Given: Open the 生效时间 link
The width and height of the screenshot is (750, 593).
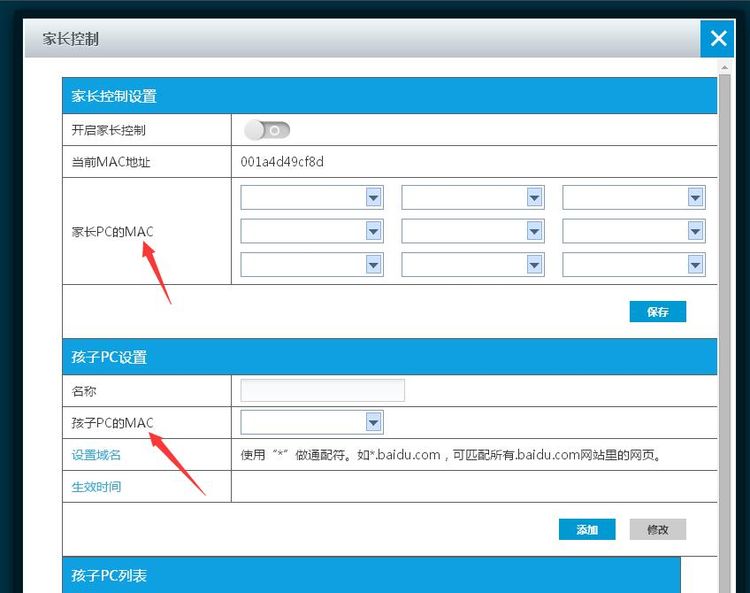Looking at the screenshot, I should click(96, 487).
